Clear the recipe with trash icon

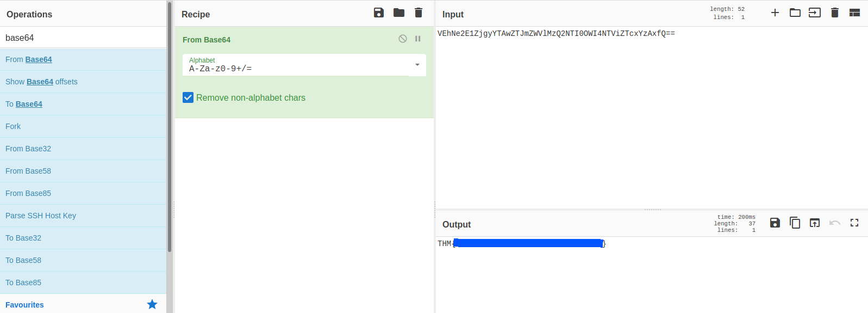(419, 13)
